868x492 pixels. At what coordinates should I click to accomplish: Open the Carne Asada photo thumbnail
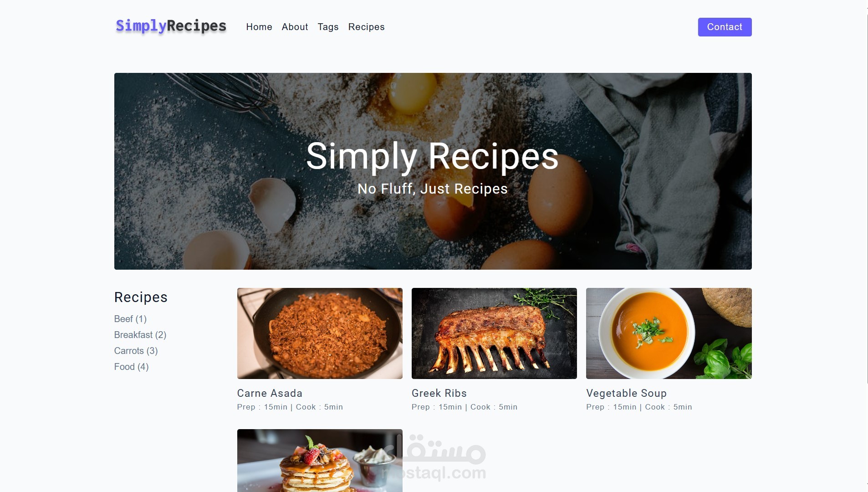tap(320, 333)
